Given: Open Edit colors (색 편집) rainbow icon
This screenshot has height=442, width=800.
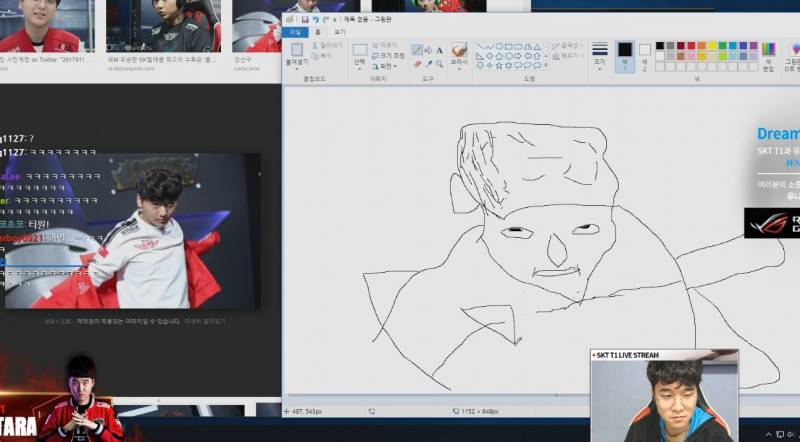Looking at the screenshot, I should 768,50.
